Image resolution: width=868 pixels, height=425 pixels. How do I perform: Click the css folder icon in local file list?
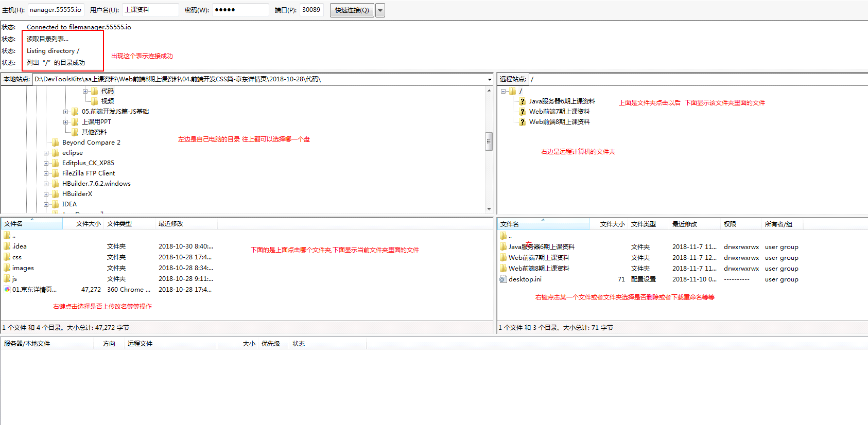point(7,257)
